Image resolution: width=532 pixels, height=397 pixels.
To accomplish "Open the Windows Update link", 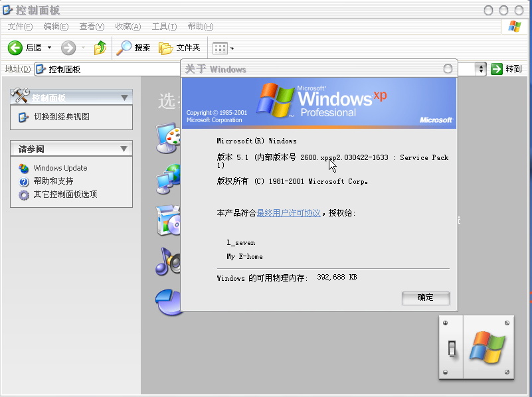I will pyautogui.click(x=60, y=168).
